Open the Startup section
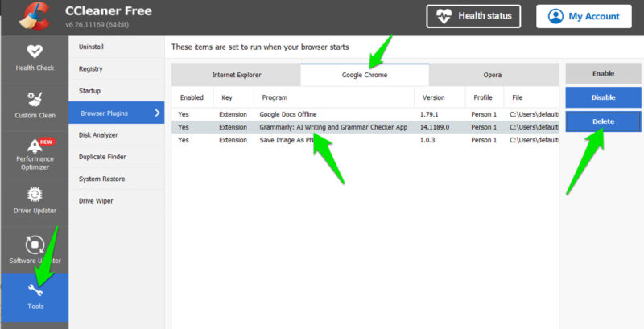644x329 pixels. 117,91
